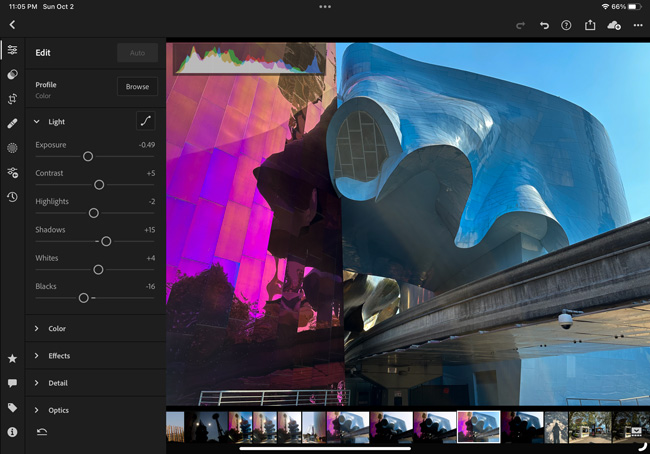Open the Keywords tag panel

pyautogui.click(x=12, y=407)
